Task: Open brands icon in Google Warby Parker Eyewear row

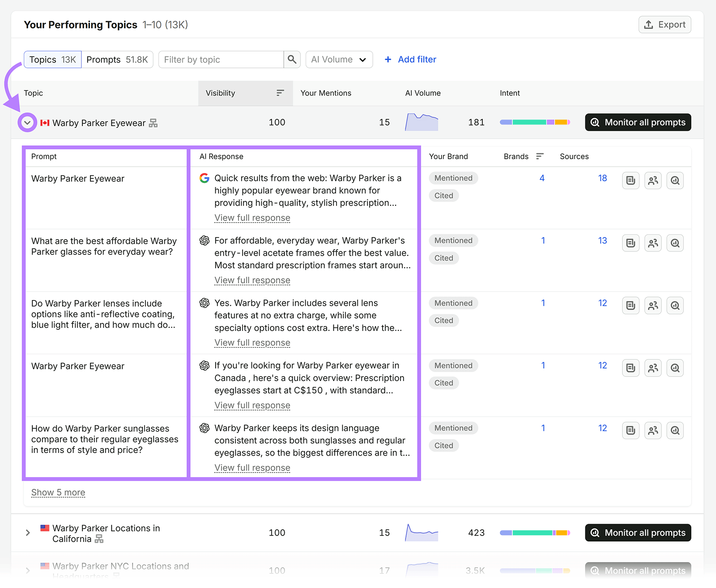Action: [x=653, y=181]
